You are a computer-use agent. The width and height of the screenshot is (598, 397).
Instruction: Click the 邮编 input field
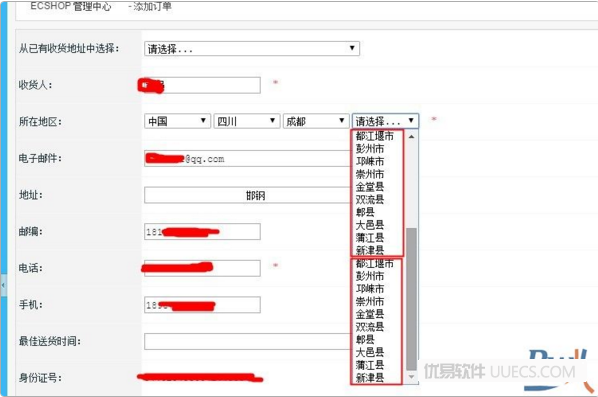(x=202, y=231)
